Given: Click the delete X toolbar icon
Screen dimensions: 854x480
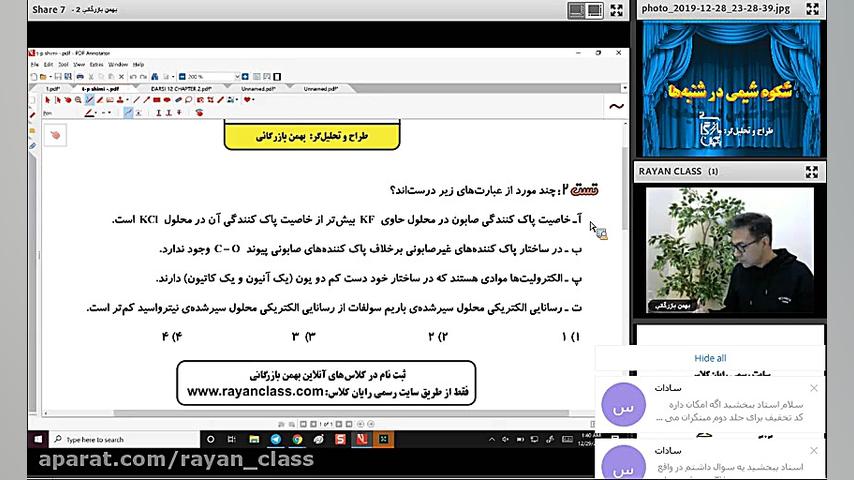Looking at the screenshot, I should (121, 77).
